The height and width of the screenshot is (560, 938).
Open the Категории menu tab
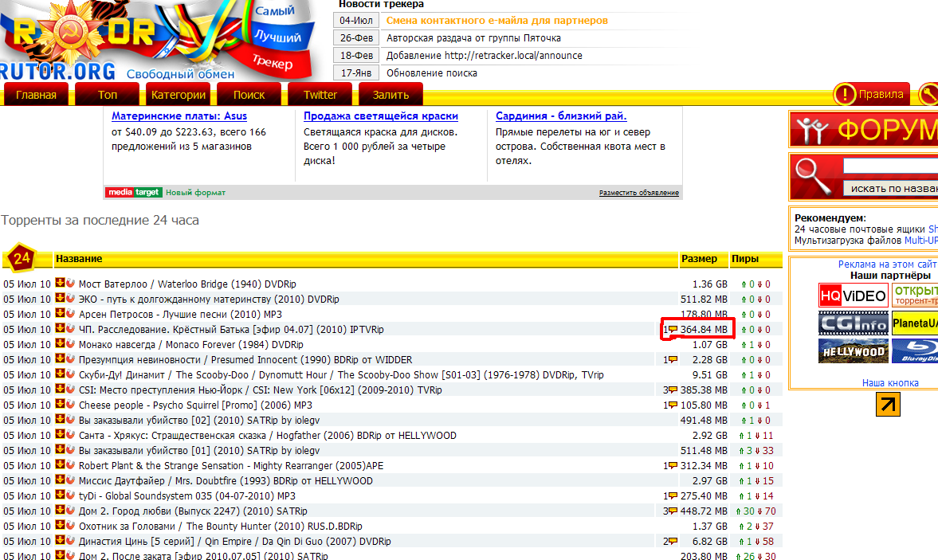(179, 95)
